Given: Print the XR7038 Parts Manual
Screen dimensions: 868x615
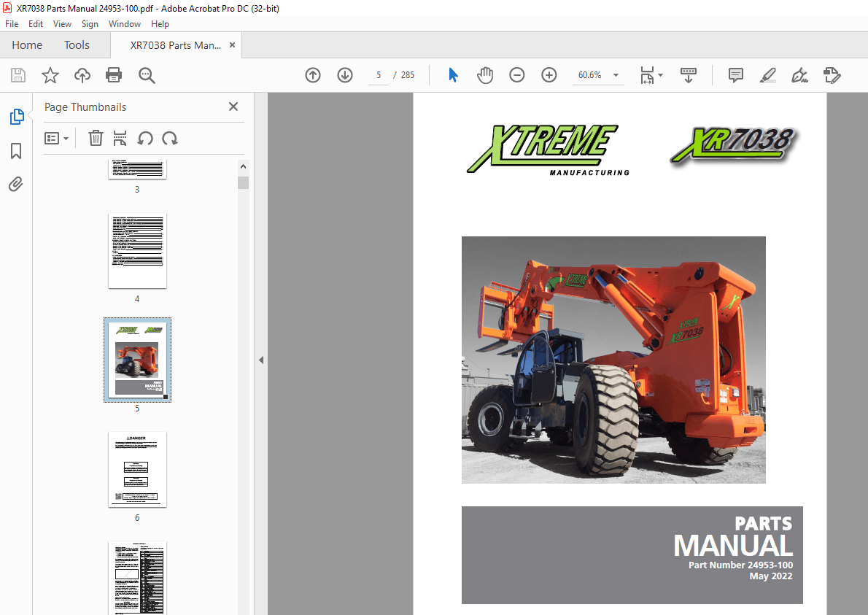Looking at the screenshot, I should click(115, 75).
